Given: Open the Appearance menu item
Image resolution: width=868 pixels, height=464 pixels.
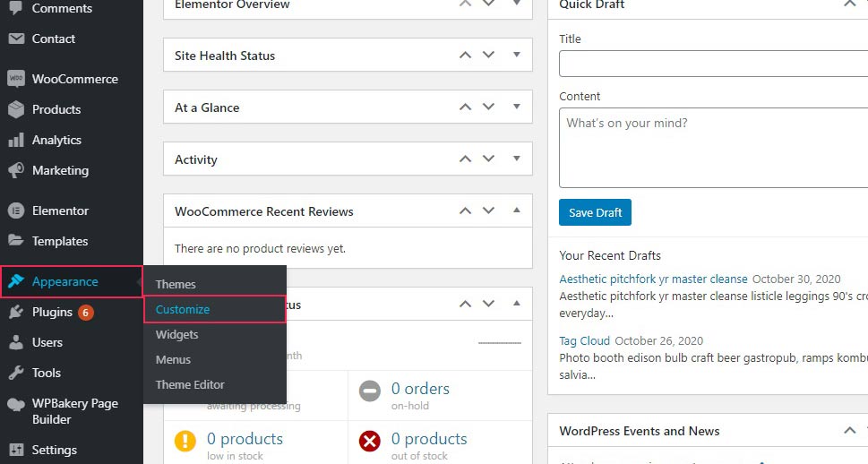Looking at the screenshot, I should [x=72, y=281].
